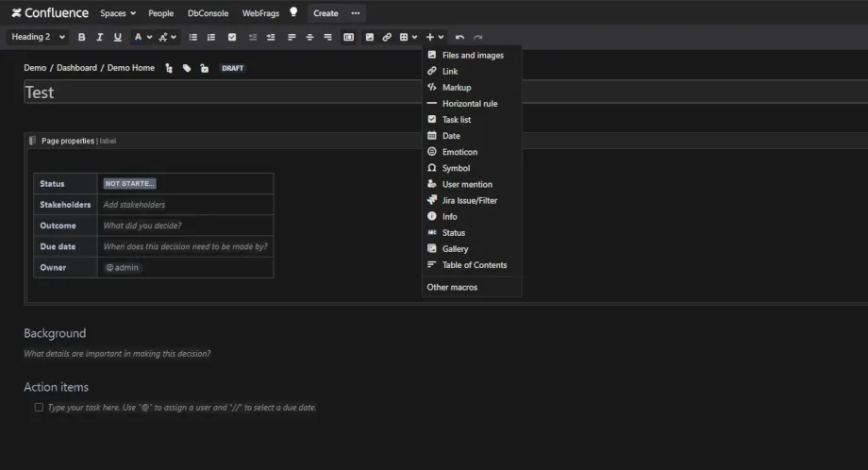
Task: Go to the People page
Action: point(160,13)
